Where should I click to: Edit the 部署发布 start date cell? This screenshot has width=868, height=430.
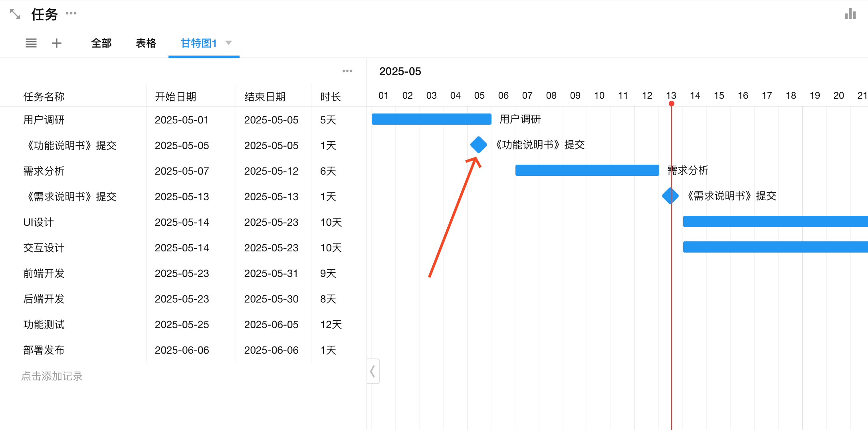point(182,350)
